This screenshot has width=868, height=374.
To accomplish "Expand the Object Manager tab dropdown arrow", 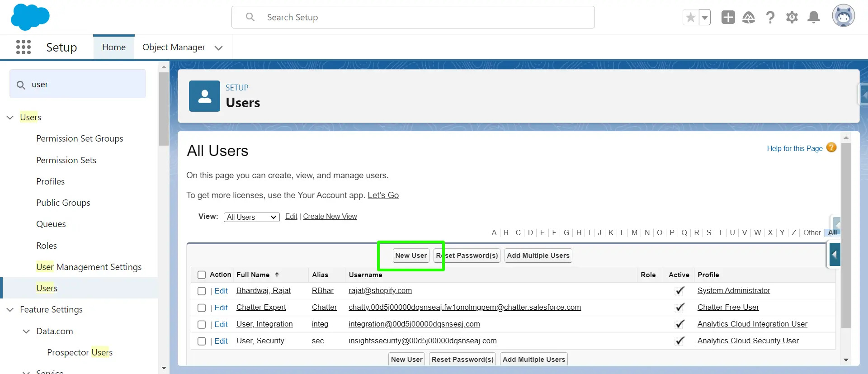I will tap(219, 47).
